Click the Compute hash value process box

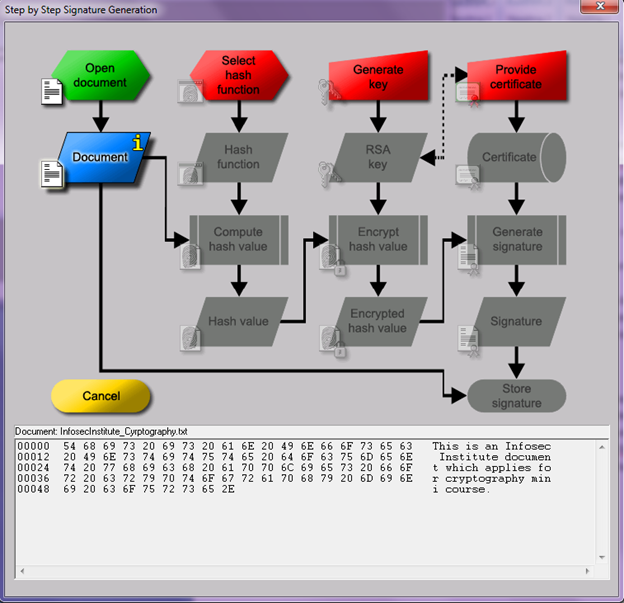(x=238, y=239)
